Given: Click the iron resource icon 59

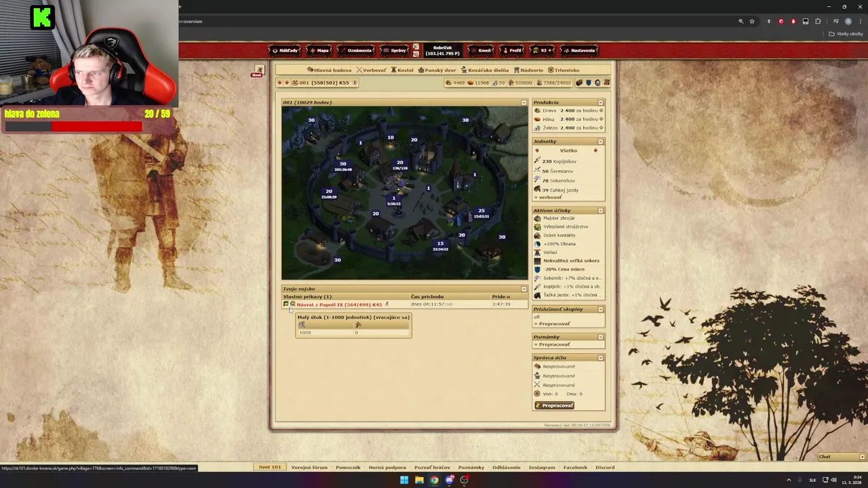Looking at the screenshot, I should point(494,83).
